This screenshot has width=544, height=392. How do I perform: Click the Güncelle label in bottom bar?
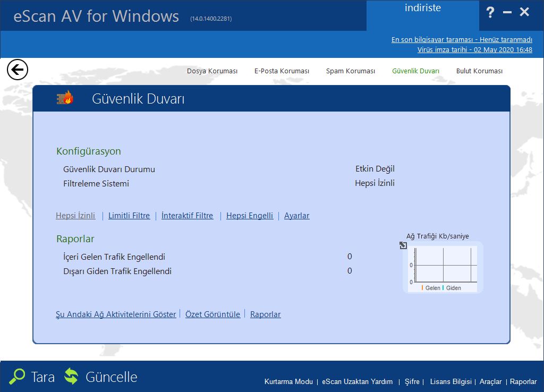pos(112,377)
